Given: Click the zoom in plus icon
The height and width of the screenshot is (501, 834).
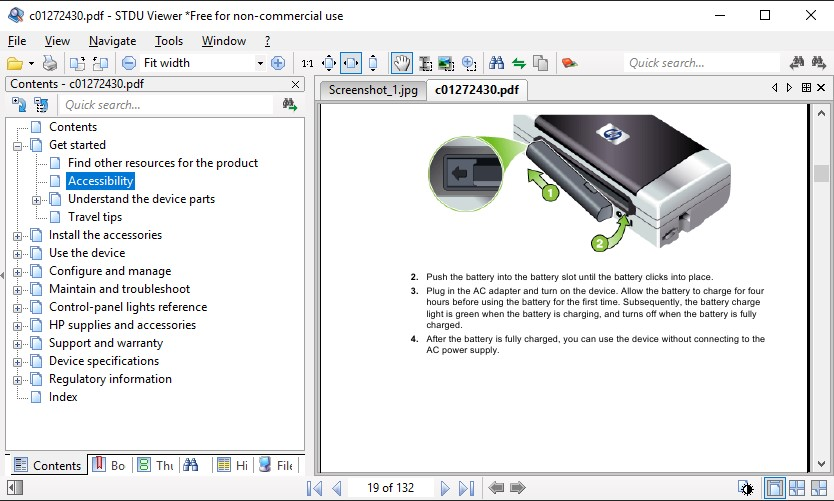Looking at the screenshot, I should (278, 63).
